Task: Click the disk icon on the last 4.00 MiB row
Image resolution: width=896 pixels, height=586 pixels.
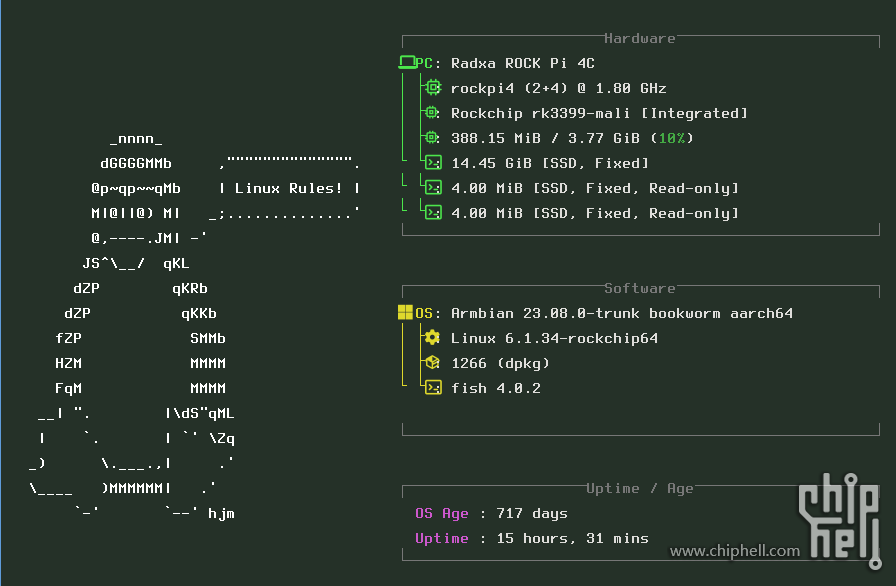Action: (433, 213)
